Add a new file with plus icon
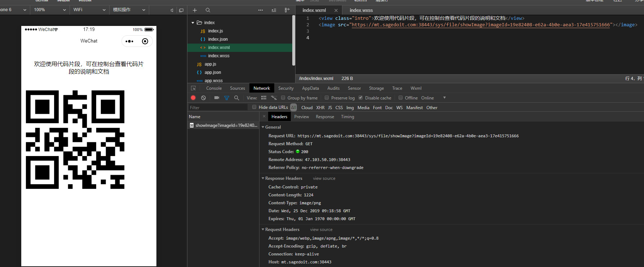 click(195, 10)
